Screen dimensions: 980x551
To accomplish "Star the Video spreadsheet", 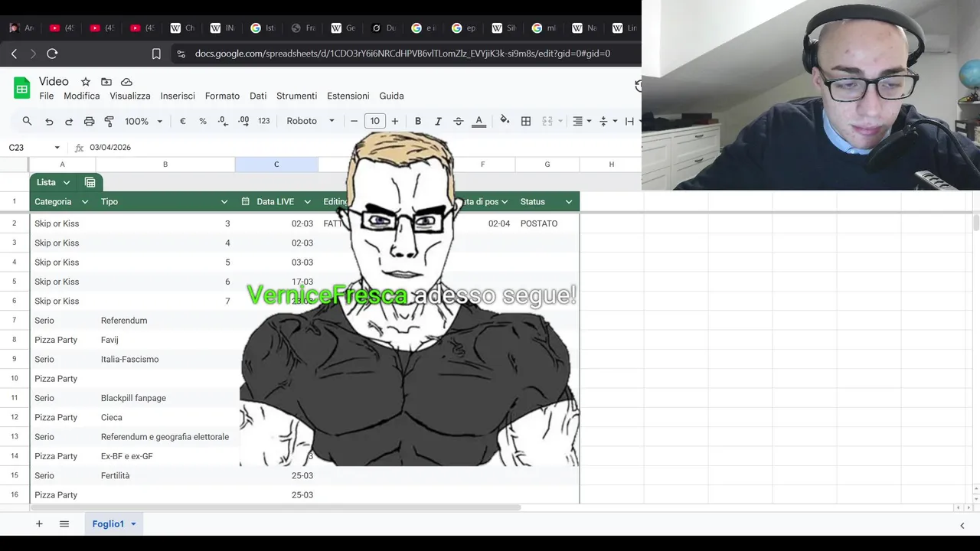I will pyautogui.click(x=86, y=82).
